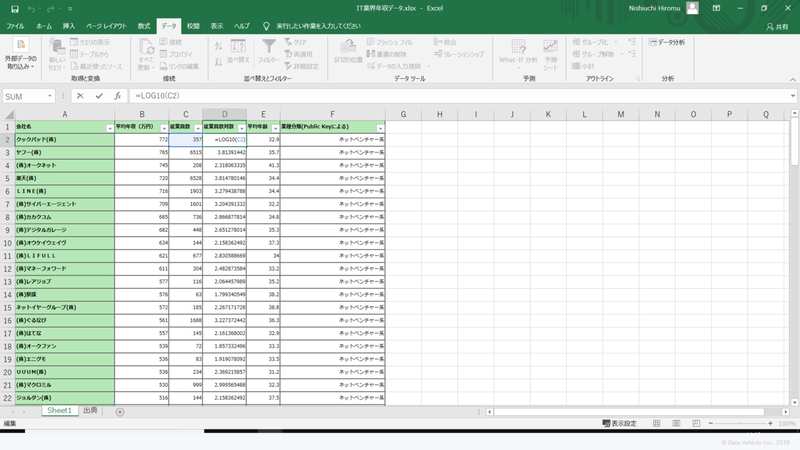Viewport: 800px width, 450px height.
Task: Collapse the ribbon with the chevron
Action: 792,79
